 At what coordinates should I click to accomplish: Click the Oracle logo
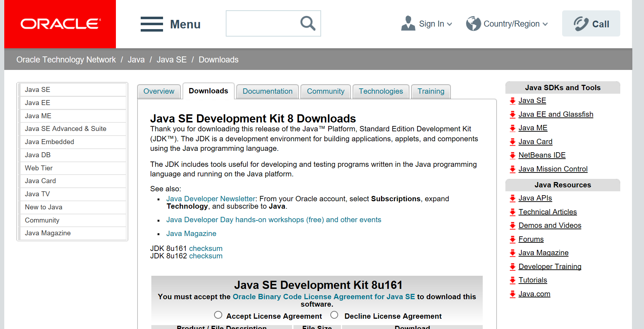pyautogui.click(x=60, y=24)
